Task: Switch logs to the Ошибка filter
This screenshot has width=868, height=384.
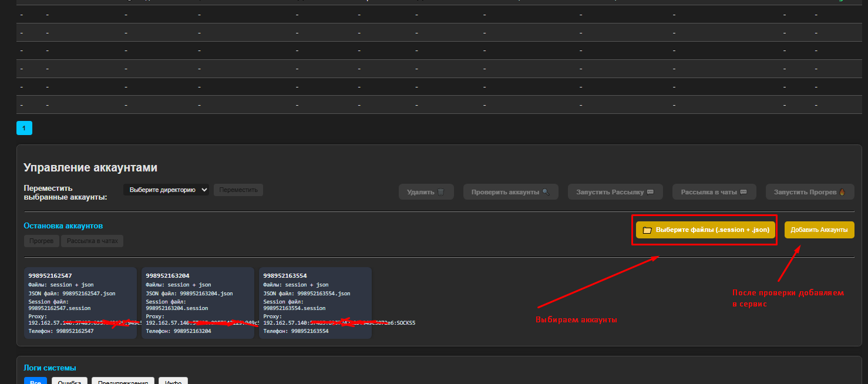Action: click(x=70, y=381)
